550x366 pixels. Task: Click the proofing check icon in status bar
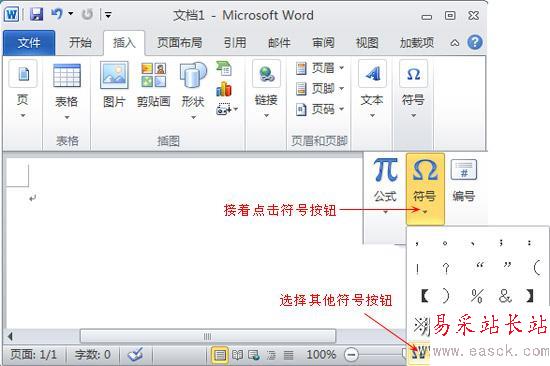[135, 355]
